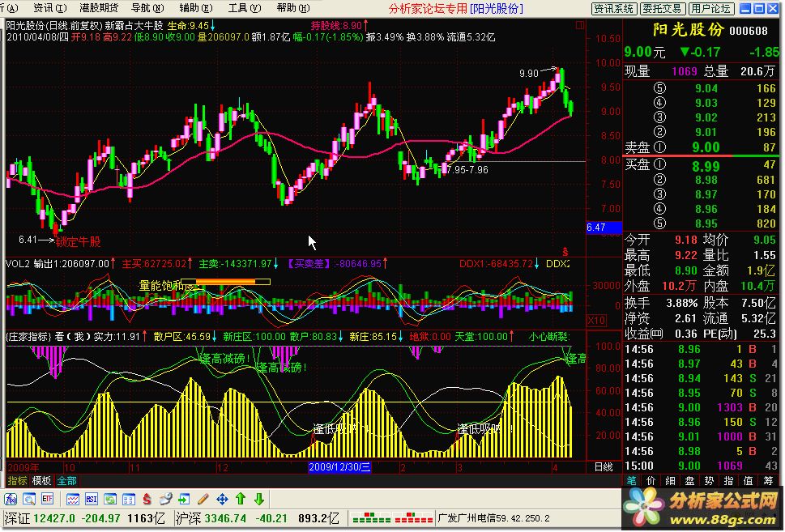
Task: Open the 港股期货 menu
Action: [99, 7]
